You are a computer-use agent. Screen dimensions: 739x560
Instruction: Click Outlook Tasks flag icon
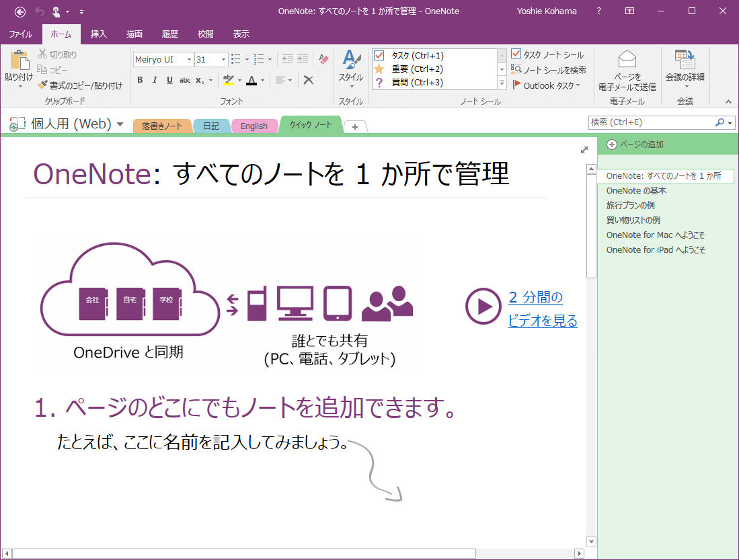516,85
